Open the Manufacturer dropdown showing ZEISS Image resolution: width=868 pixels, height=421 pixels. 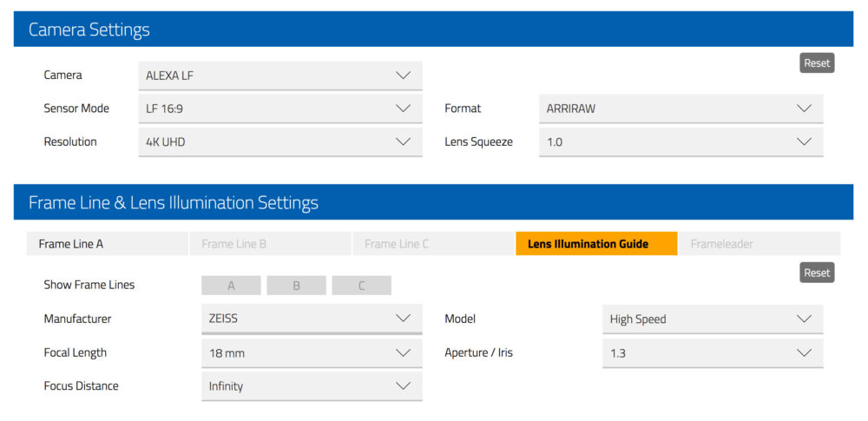click(x=312, y=319)
